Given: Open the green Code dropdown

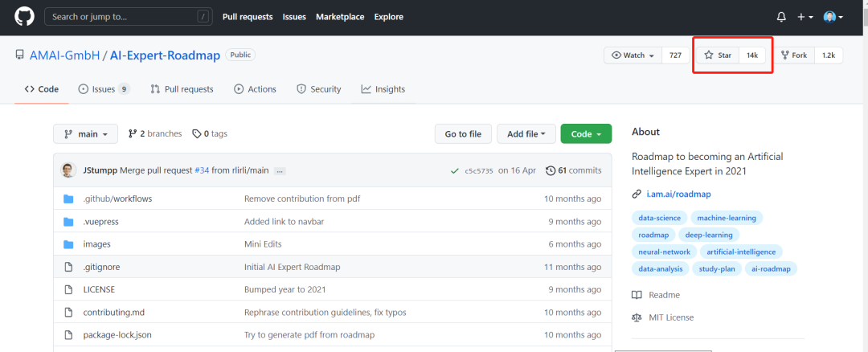Looking at the screenshot, I should click(x=586, y=134).
